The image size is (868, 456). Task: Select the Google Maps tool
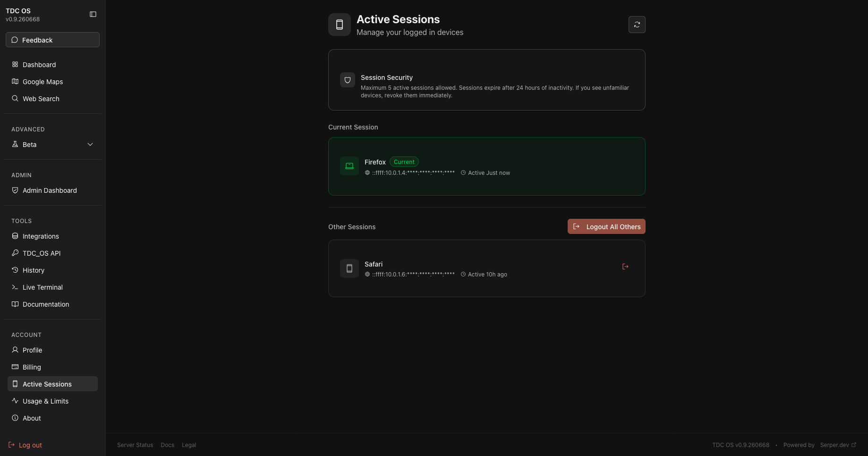(x=43, y=81)
